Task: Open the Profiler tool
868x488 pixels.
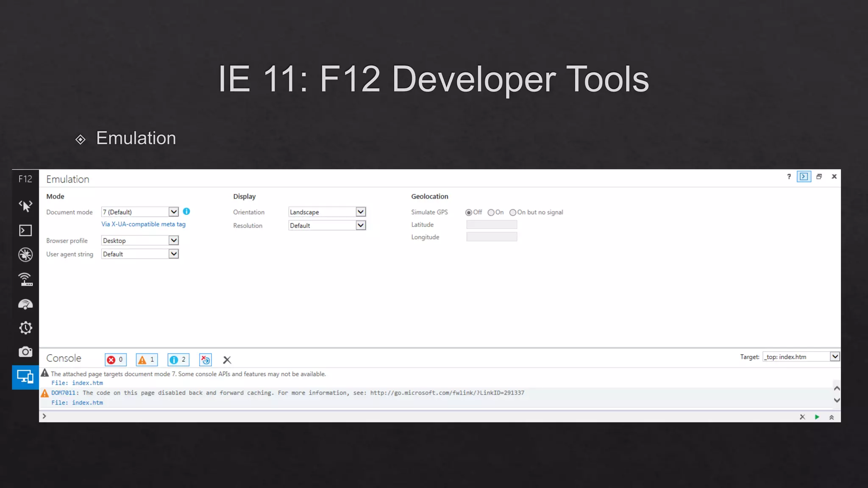Action: click(25, 327)
